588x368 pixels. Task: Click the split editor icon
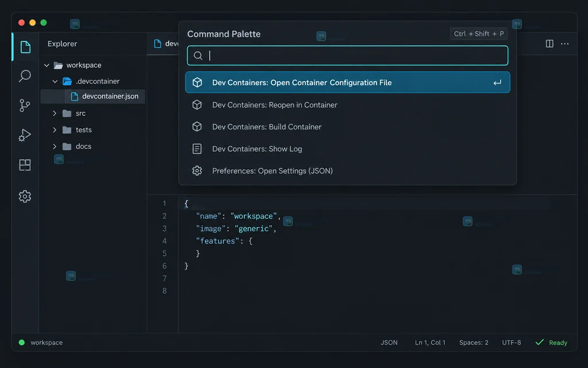click(550, 44)
